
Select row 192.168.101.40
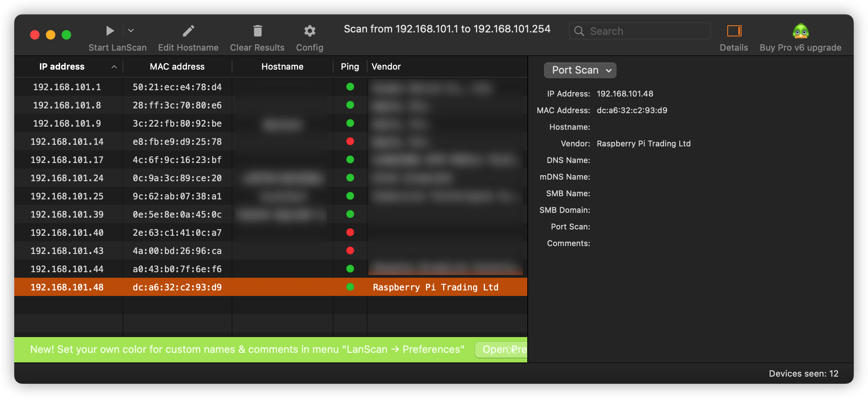tap(271, 233)
